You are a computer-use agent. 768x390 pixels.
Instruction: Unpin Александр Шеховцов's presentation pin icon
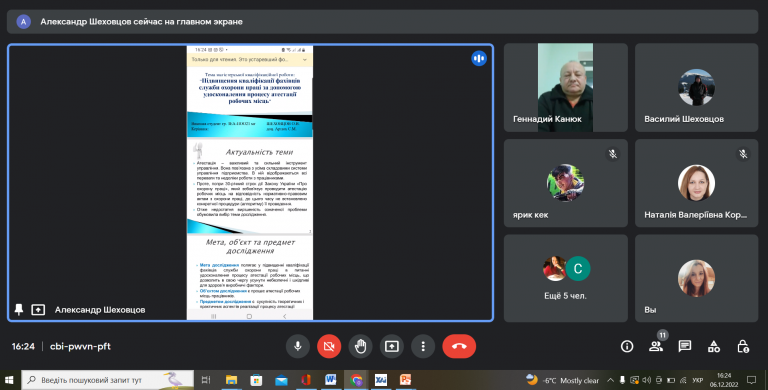tap(19, 310)
